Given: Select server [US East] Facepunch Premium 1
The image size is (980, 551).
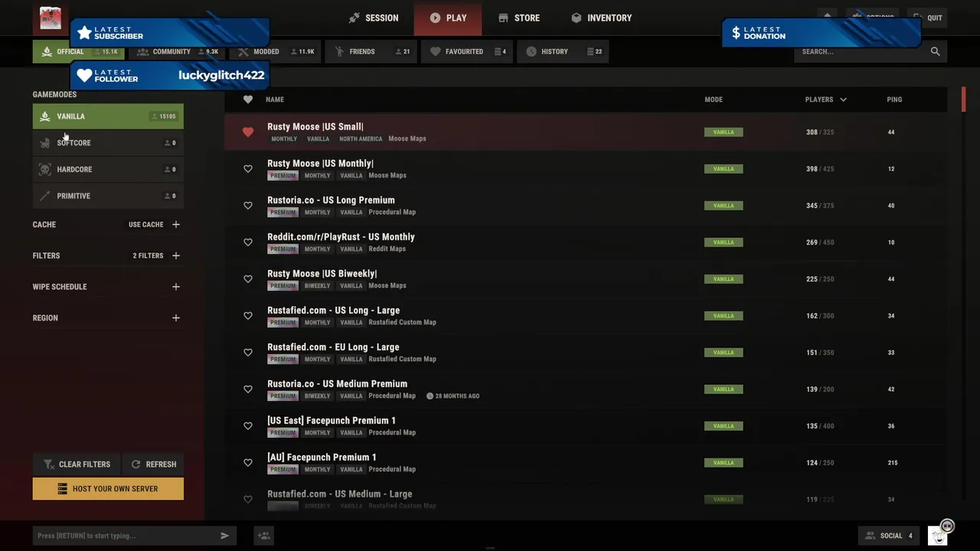Looking at the screenshot, I should tap(586, 425).
